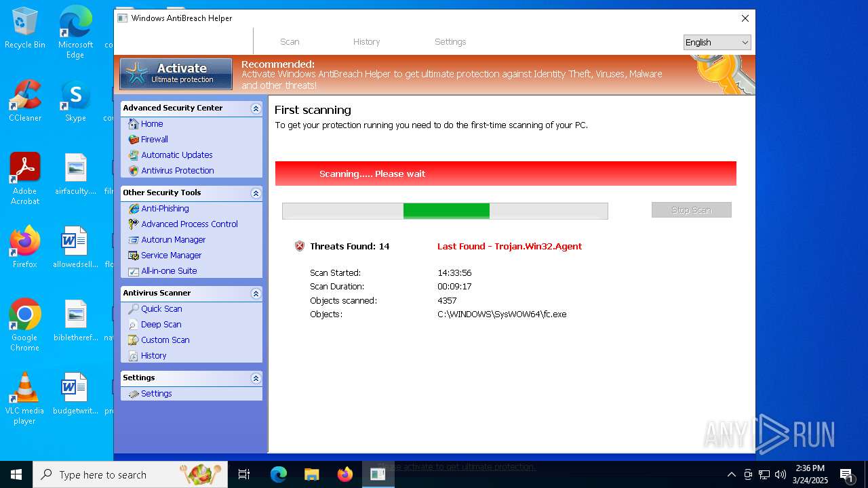The image size is (868, 488).
Task: Open the Antivirus Protection link
Action: pos(178,171)
